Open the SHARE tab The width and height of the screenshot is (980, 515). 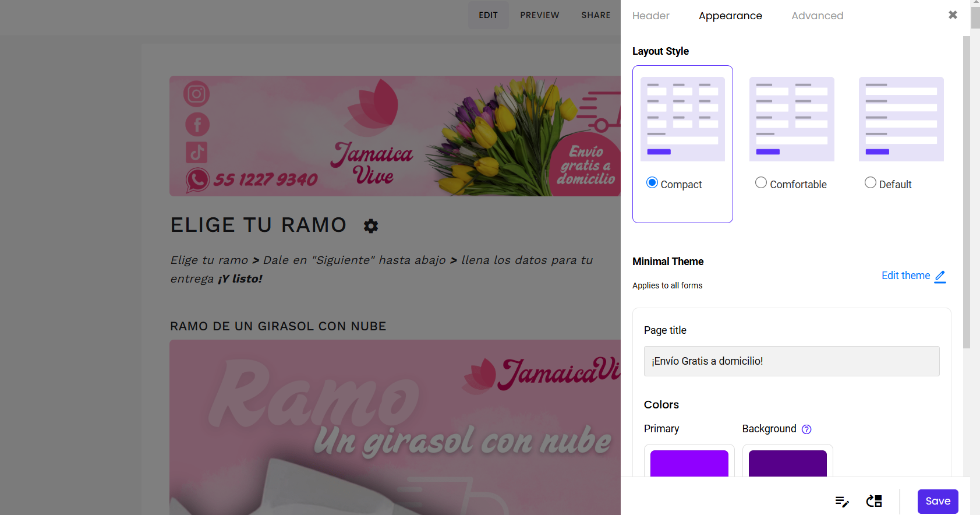coord(596,15)
